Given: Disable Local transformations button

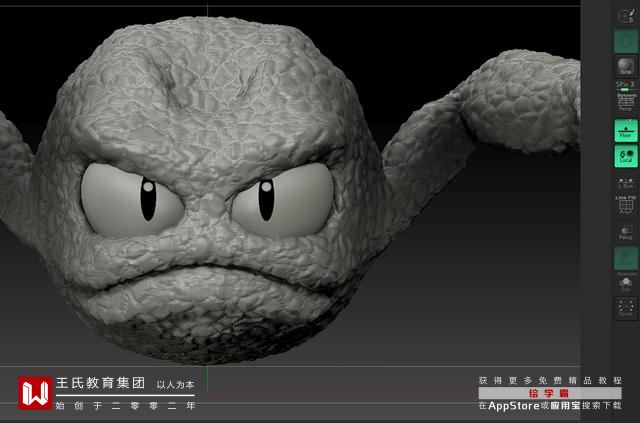Looking at the screenshot, I should (x=626, y=156).
